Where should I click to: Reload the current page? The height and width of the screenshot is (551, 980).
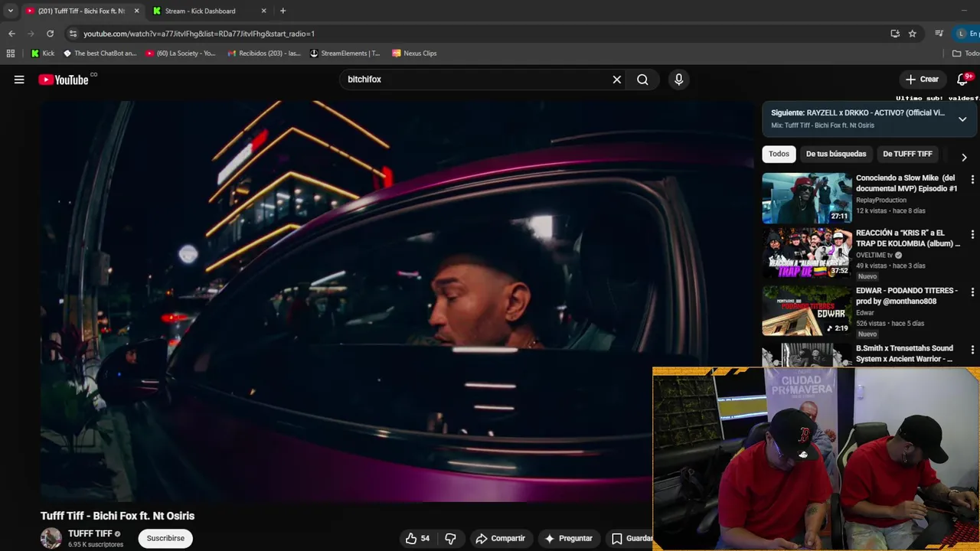coord(50,34)
